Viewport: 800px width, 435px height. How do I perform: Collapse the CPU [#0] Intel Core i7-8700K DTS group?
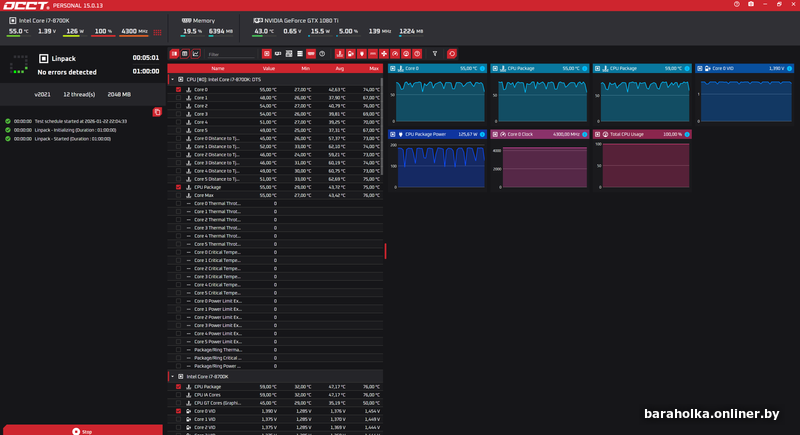(x=172, y=79)
